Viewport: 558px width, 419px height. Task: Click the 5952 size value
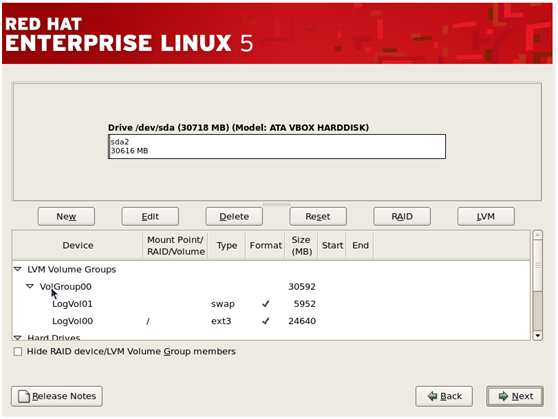coord(305,304)
